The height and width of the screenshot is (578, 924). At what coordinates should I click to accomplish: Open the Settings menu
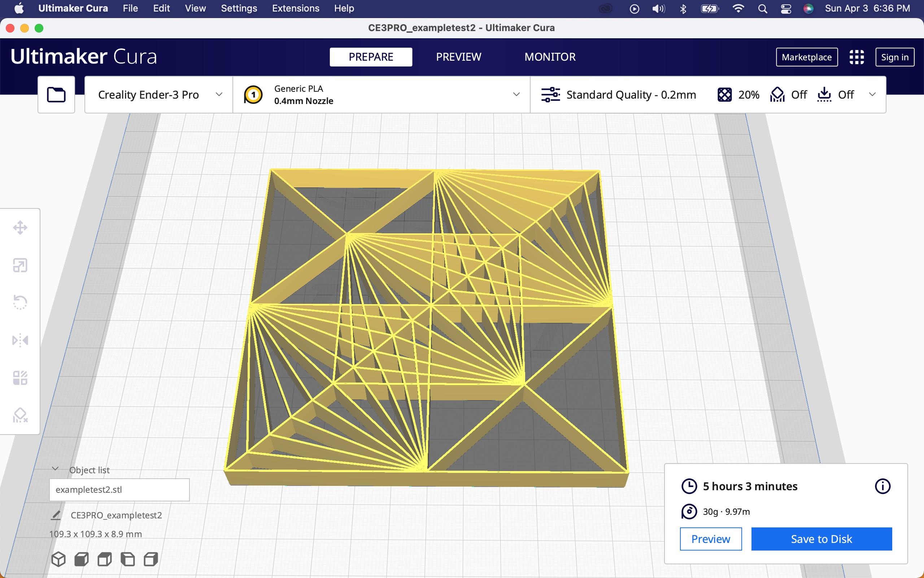pyautogui.click(x=239, y=8)
